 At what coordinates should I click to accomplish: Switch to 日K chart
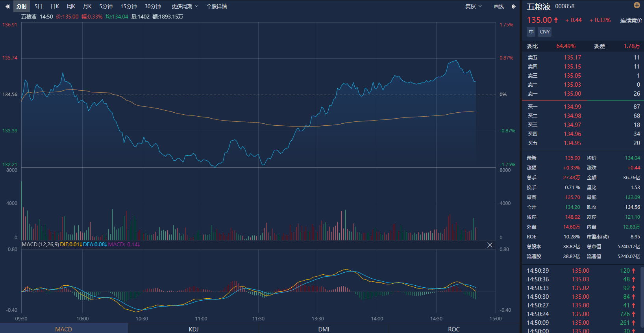click(x=55, y=6)
